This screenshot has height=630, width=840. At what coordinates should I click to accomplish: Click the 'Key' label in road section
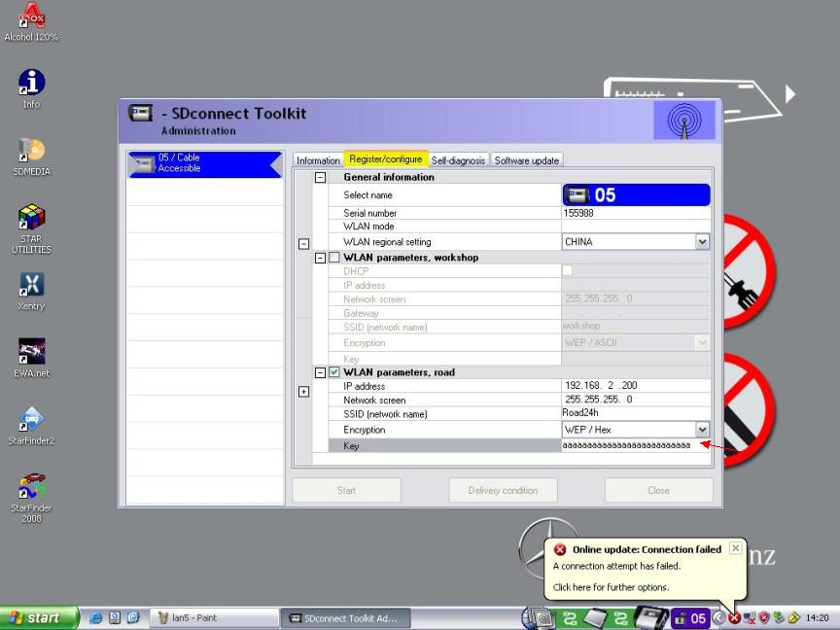(351, 445)
